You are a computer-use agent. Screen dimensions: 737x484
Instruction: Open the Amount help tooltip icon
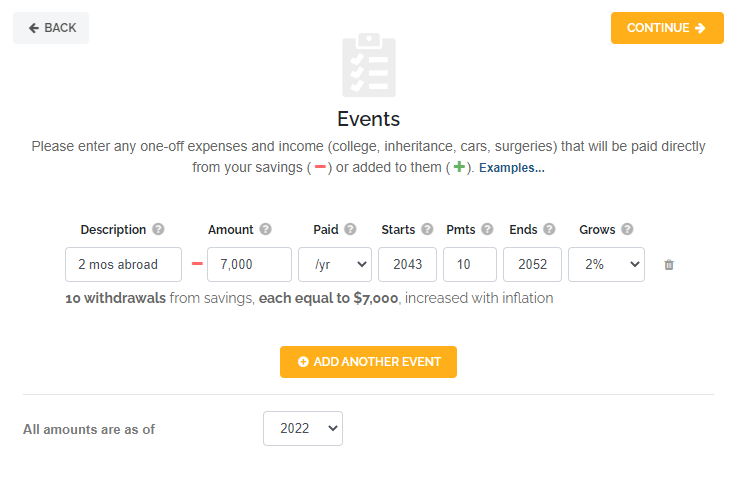tap(266, 229)
